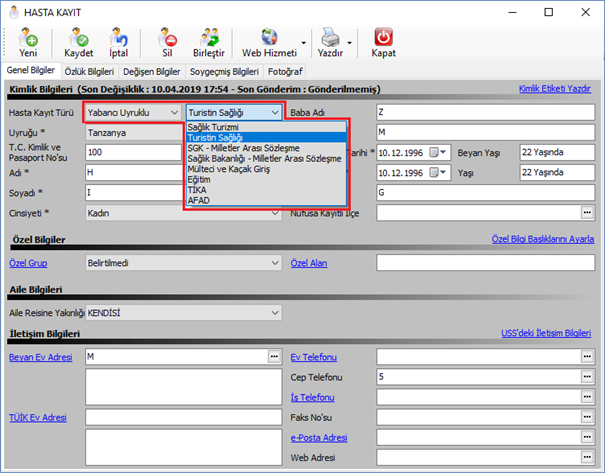Click the Kimlik Etiketi Yazdır link
The height and width of the screenshot is (473, 605).
tap(554, 88)
